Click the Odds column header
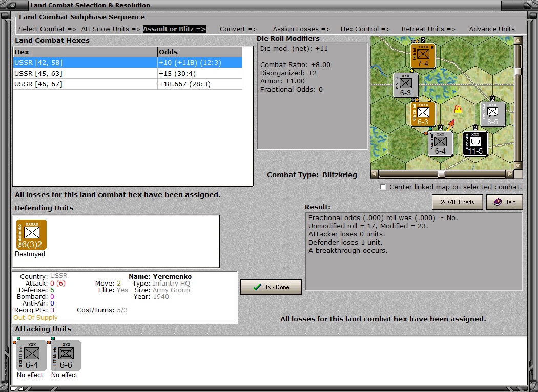 click(x=199, y=52)
